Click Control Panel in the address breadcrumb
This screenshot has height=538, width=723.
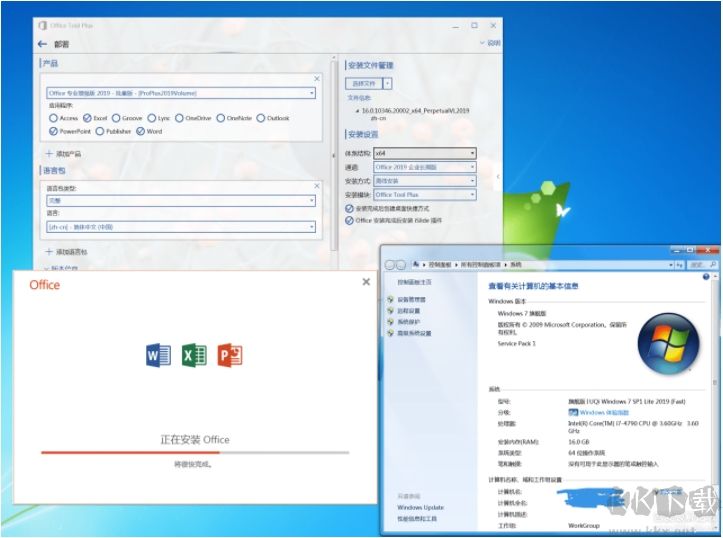pyautogui.click(x=440, y=265)
